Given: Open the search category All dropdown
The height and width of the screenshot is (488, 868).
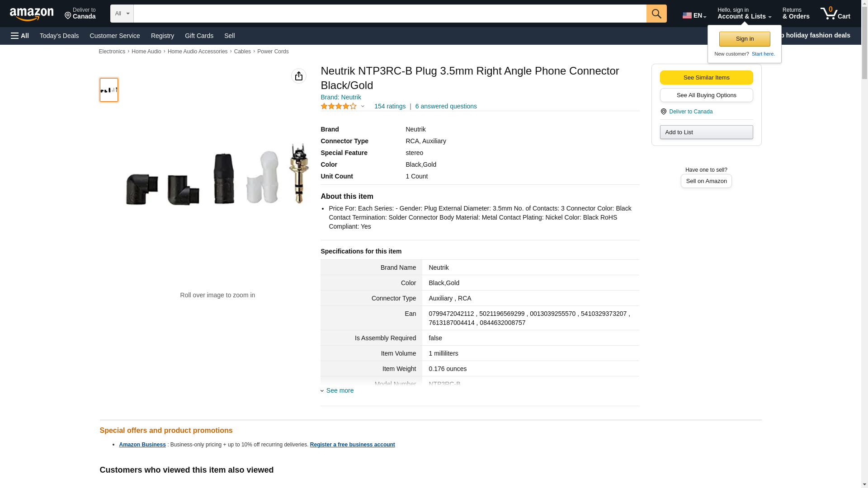Looking at the screenshot, I should pos(122,14).
